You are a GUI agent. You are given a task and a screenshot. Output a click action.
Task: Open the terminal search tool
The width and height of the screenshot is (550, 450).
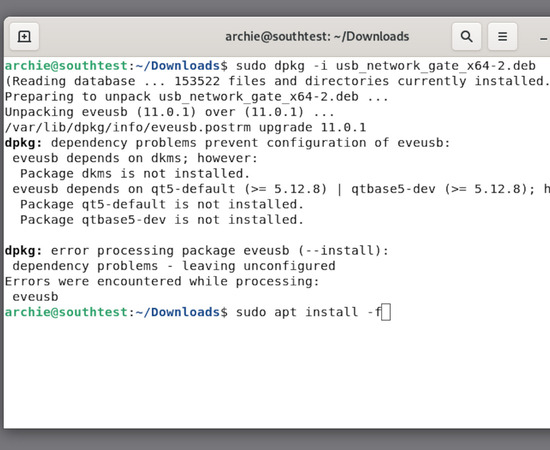(466, 36)
